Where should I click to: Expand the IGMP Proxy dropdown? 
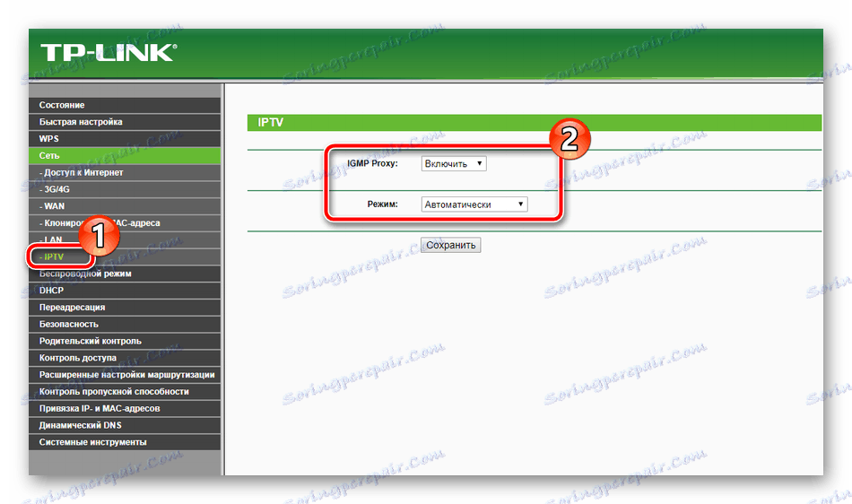coord(454,163)
